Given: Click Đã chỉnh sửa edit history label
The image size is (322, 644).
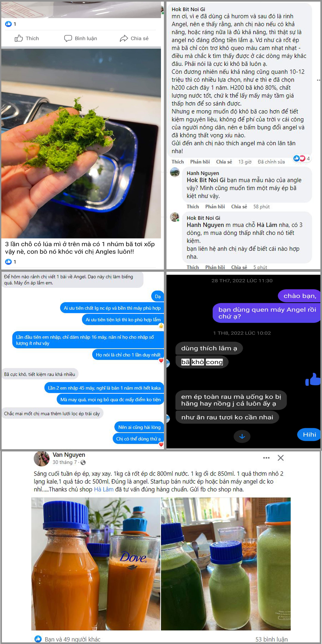Looking at the screenshot, I should click(271, 162).
